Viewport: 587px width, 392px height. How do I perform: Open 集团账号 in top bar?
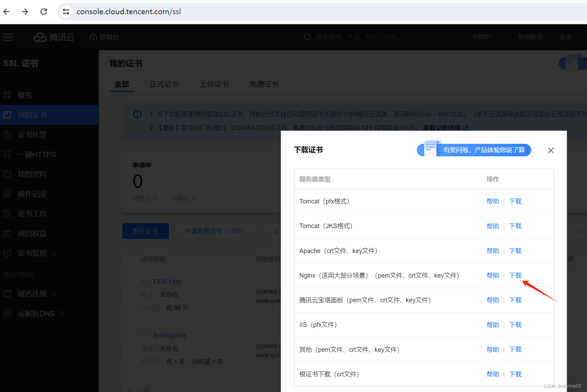click(530, 37)
